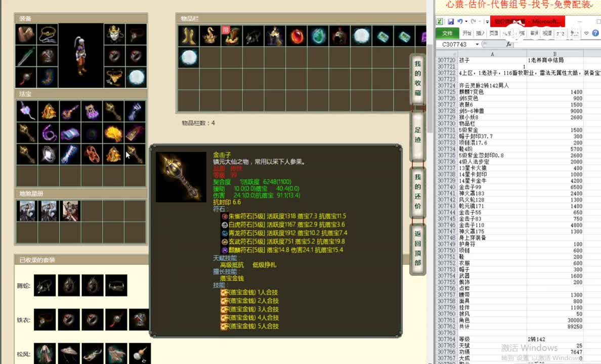Click the purple bell canopy treasure icon
This screenshot has width=601, height=364.
click(x=92, y=112)
